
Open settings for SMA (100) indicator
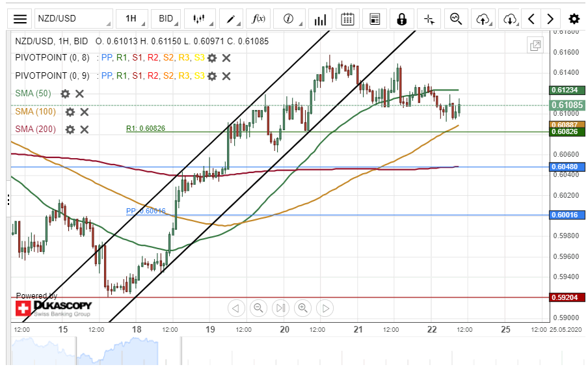point(70,112)
